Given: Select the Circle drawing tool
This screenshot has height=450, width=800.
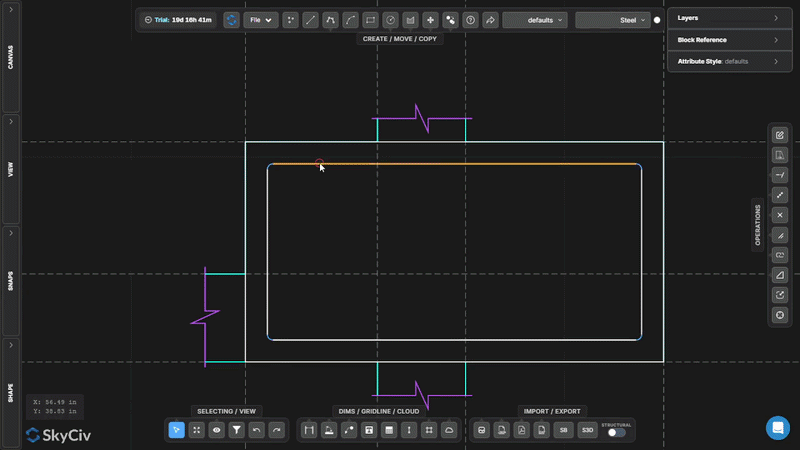Looking at the screenshot, I should (390, 20).
